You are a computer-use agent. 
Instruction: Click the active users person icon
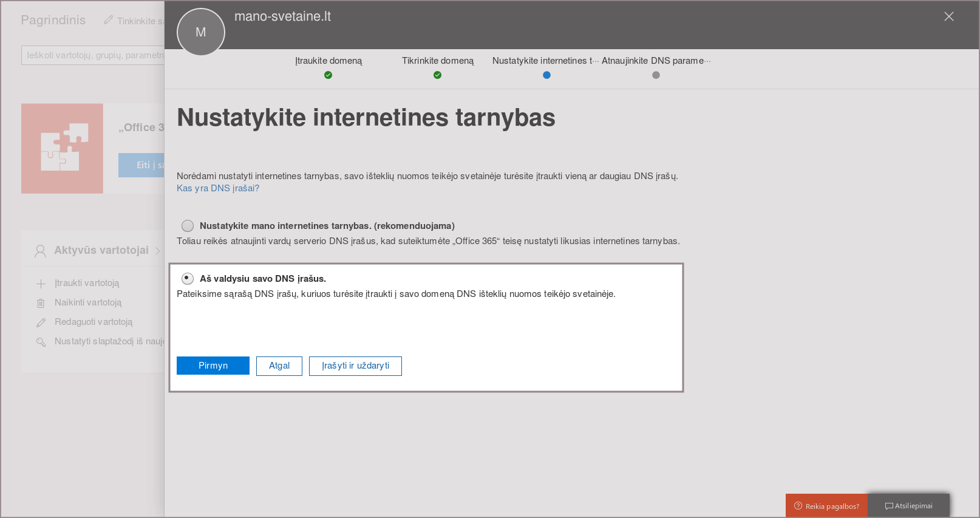click(x=40, y=251)
